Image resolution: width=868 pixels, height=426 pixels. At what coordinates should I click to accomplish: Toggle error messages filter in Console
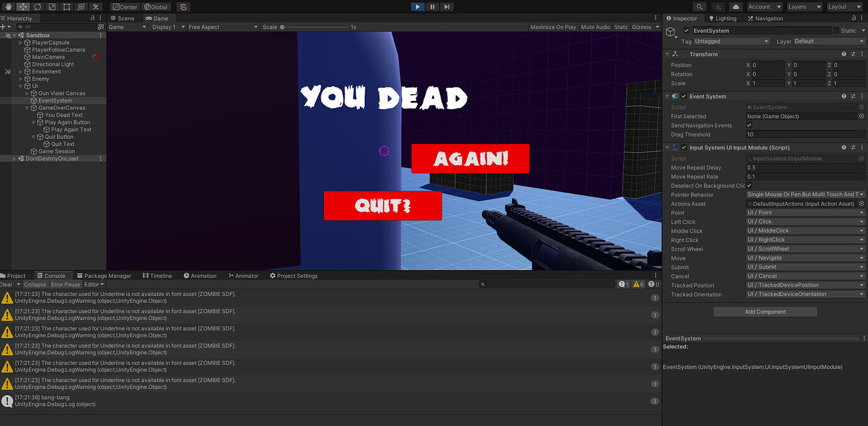[654, 285]
